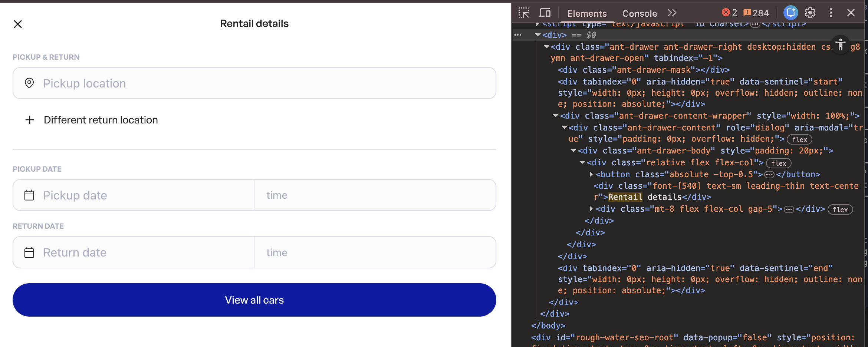The width and height of the screenshot is (868, 347).
Task: Expand the ellipsis inside the mt-8 div node
Action: 789,209
